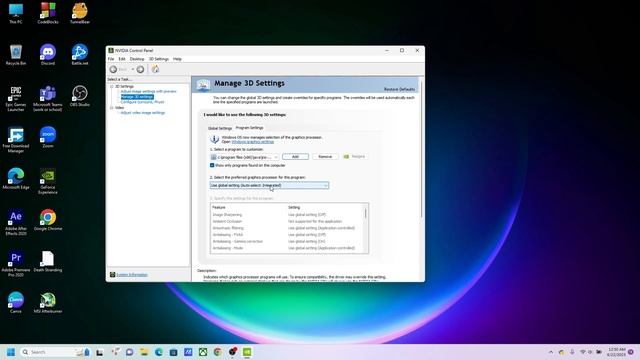Click the NVIDIA Control Panel taskbar icon

[247, 352]
